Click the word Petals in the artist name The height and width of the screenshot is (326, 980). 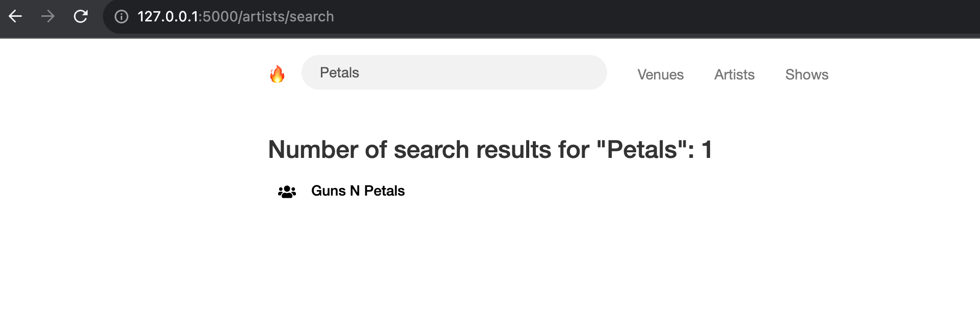[x=384, y=191]
